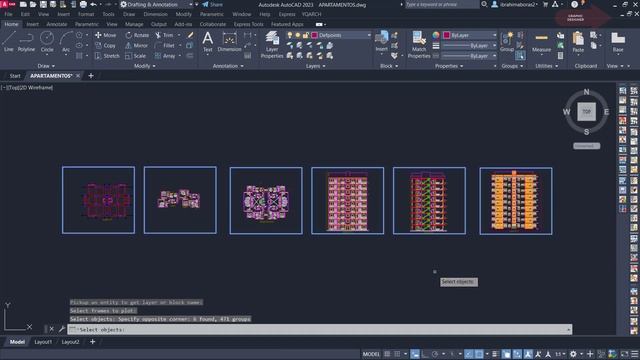The image size is (640, 360).
Task: Click the Measure tool
Action: 542,42
